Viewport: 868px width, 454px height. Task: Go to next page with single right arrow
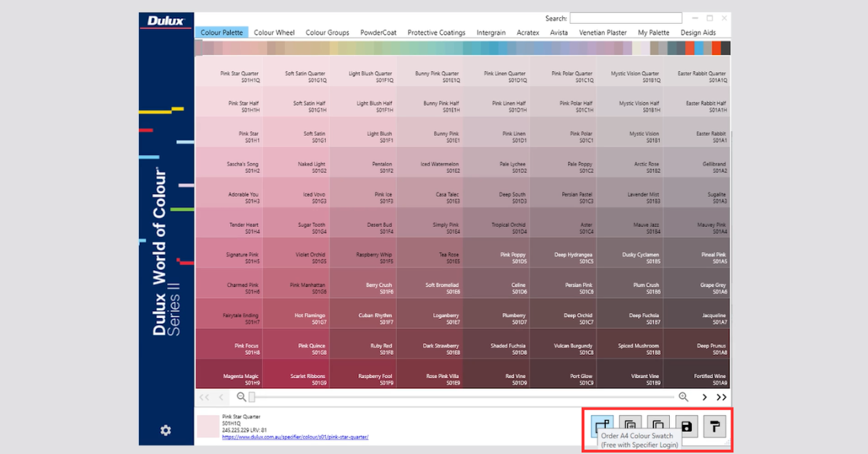coord(705,397)
